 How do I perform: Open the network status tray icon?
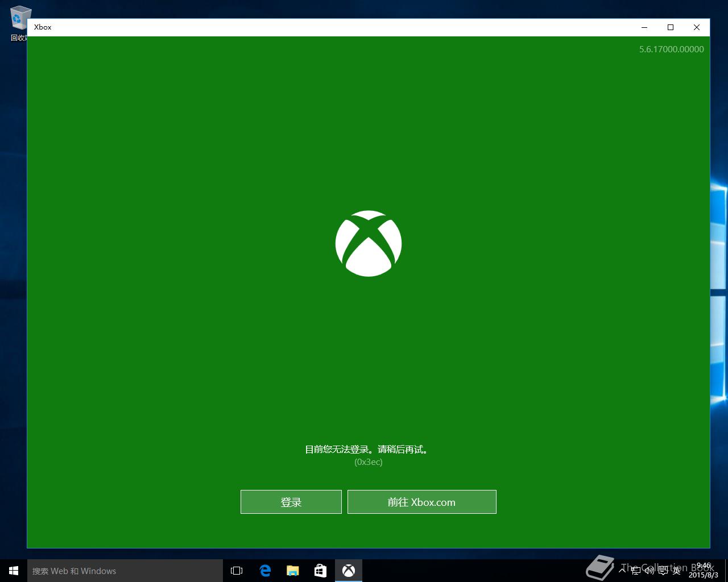(636, 571)
